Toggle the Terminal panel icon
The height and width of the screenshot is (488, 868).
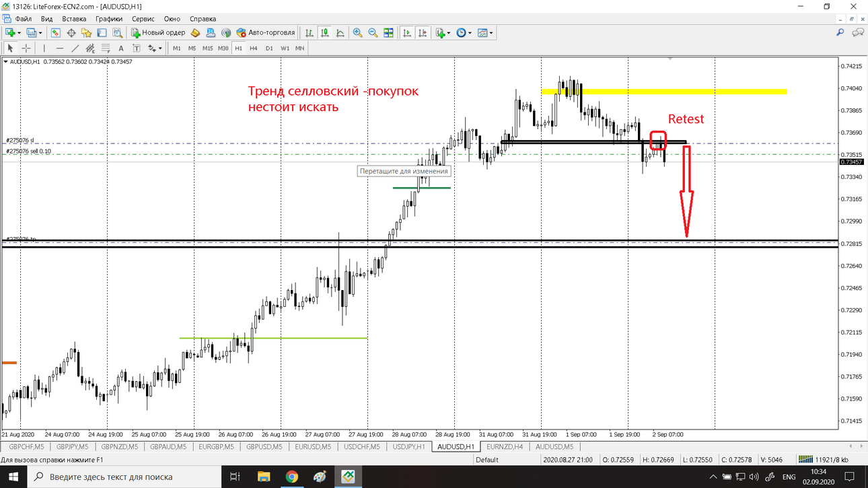102,32
